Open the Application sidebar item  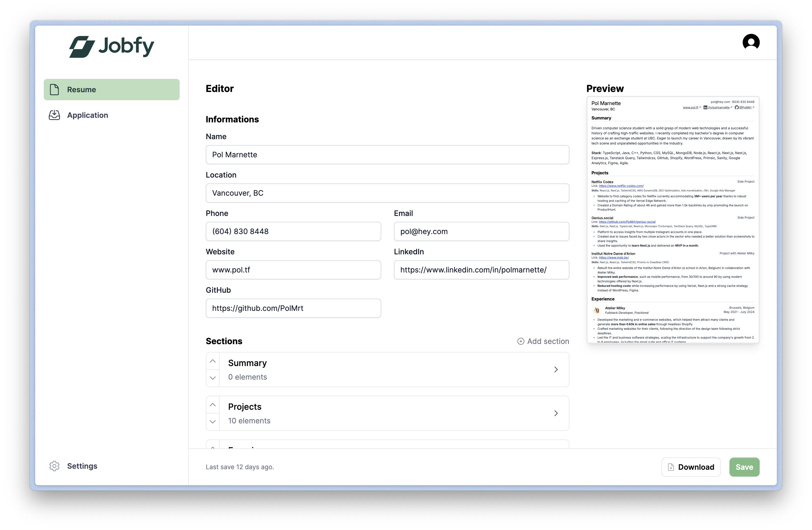point(112,115)
